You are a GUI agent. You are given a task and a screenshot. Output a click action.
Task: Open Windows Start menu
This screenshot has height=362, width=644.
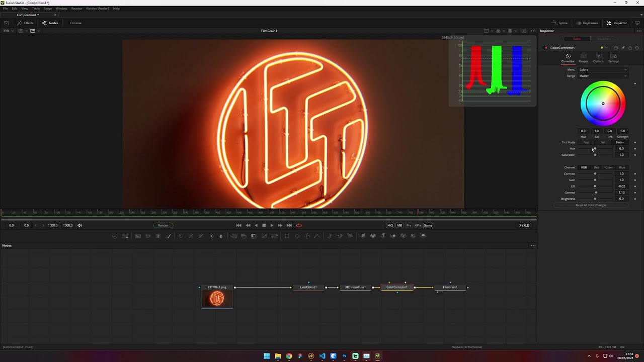click(x=267, y=356)
